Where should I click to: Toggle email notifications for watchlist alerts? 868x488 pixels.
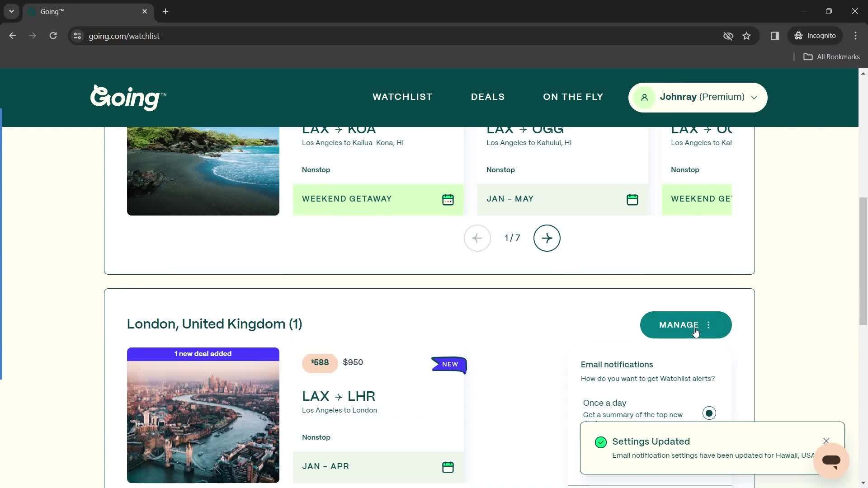coord(711,413)
